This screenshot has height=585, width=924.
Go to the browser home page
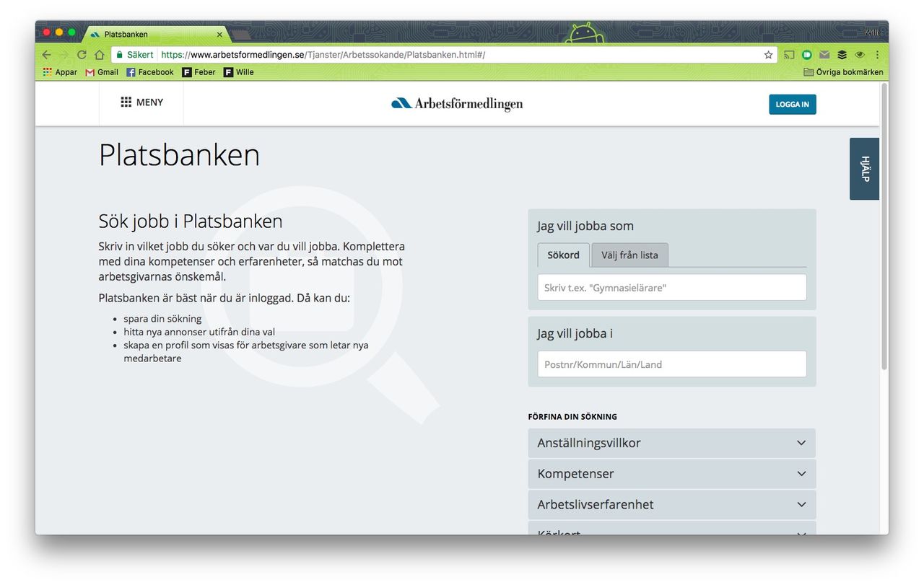pyautogui.click(x=99, y=55)
